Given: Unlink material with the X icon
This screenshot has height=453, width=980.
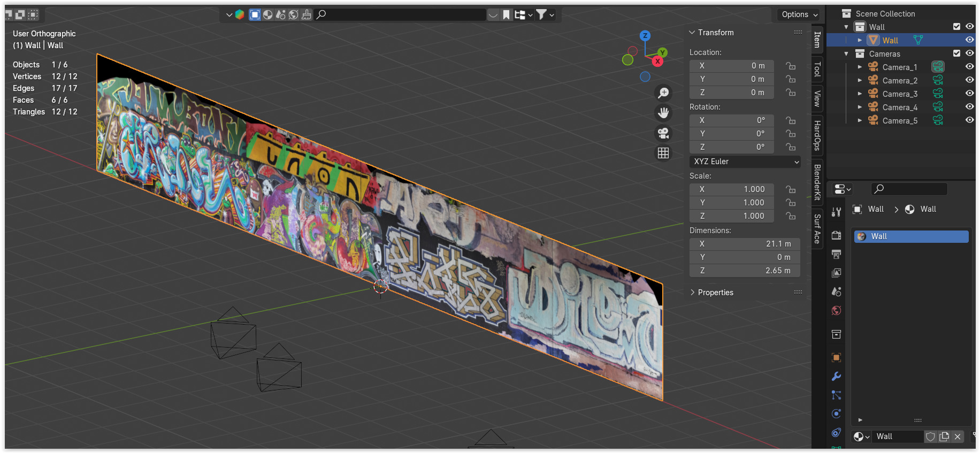Looking at the screenshot, I should 958,436.
